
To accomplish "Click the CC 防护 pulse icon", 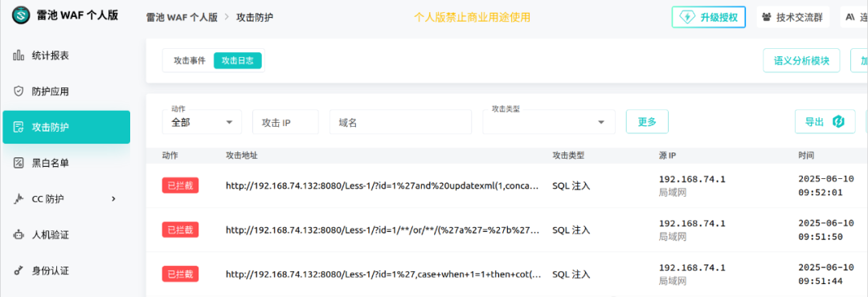I will point(18,198).
